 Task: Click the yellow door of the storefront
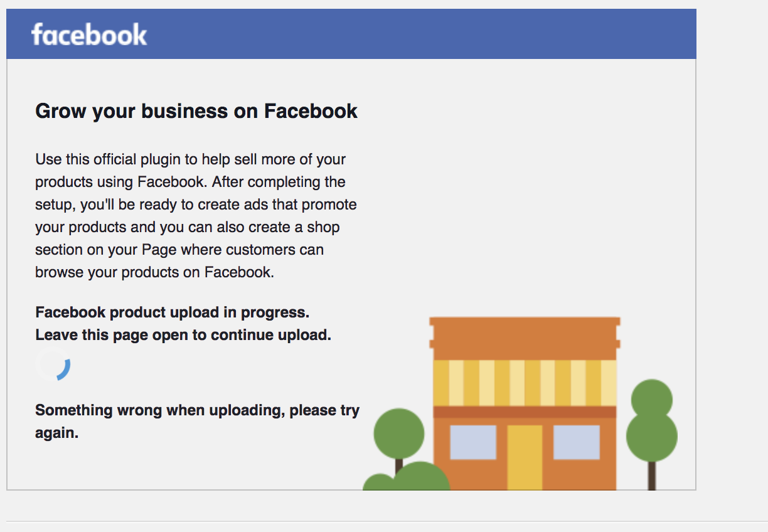525,457
